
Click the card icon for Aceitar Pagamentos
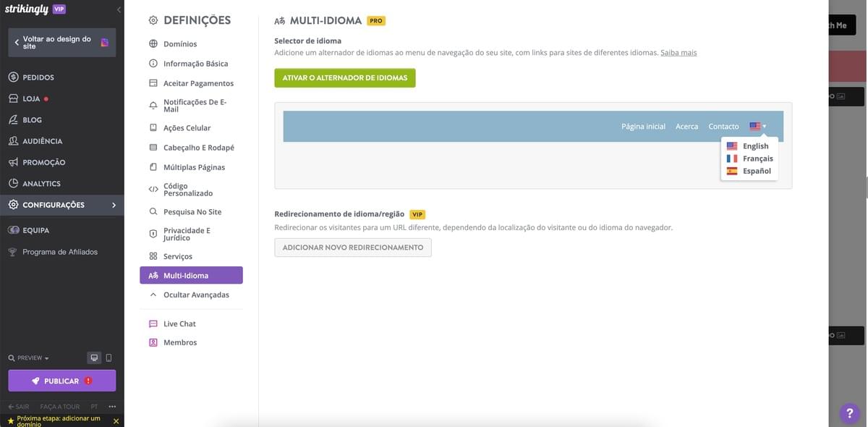153,83
